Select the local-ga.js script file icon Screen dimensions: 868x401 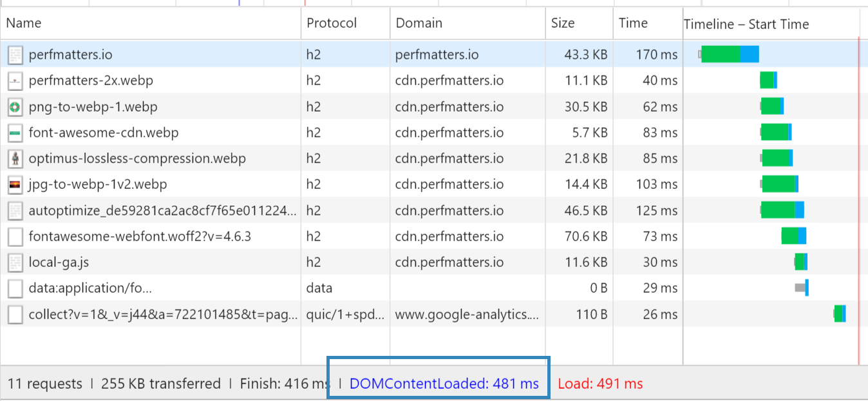point(15,262)
